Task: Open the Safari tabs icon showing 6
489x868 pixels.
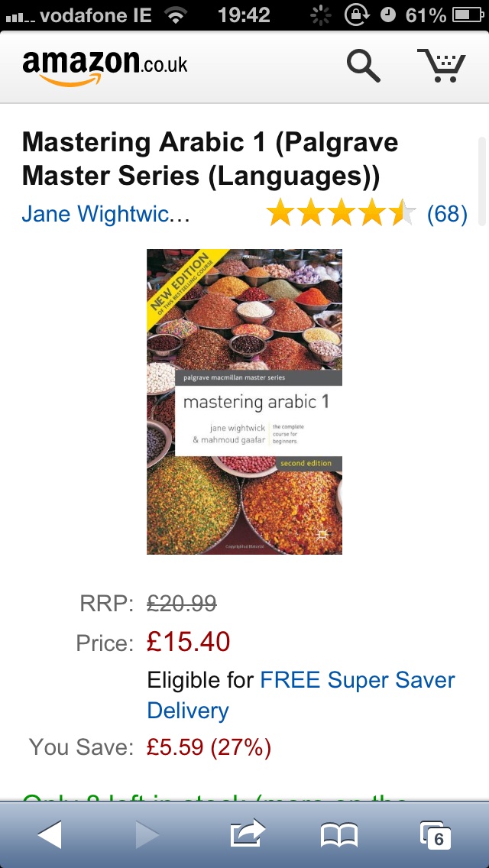Action: [436, 835]
